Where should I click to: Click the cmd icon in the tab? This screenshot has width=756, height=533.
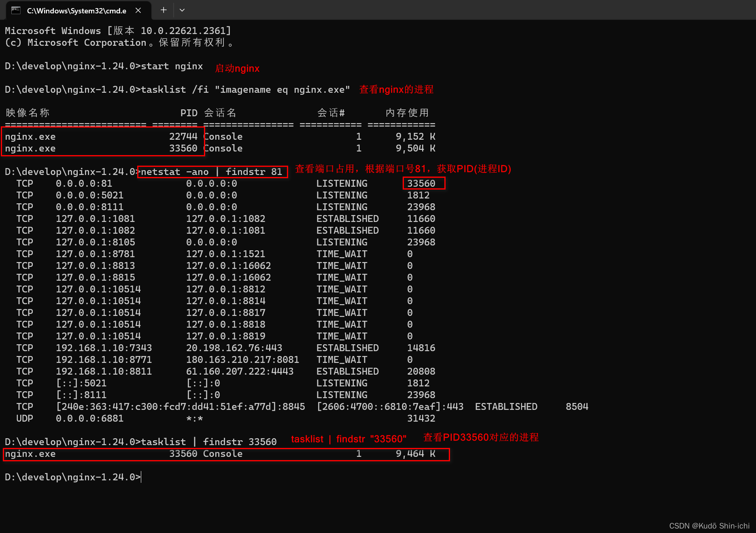tap(16, 11)
